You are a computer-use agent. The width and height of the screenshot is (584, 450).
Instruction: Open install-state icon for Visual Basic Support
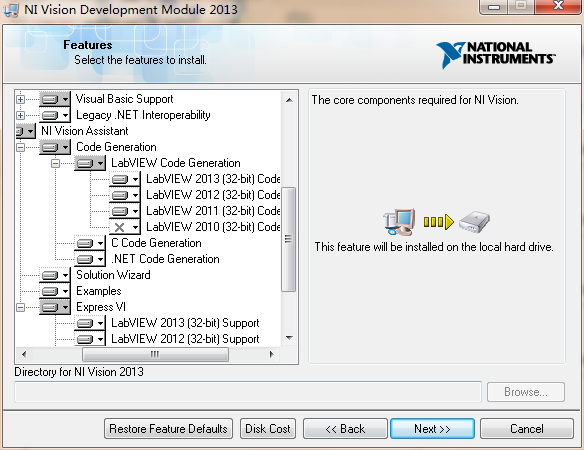point(55,99)
